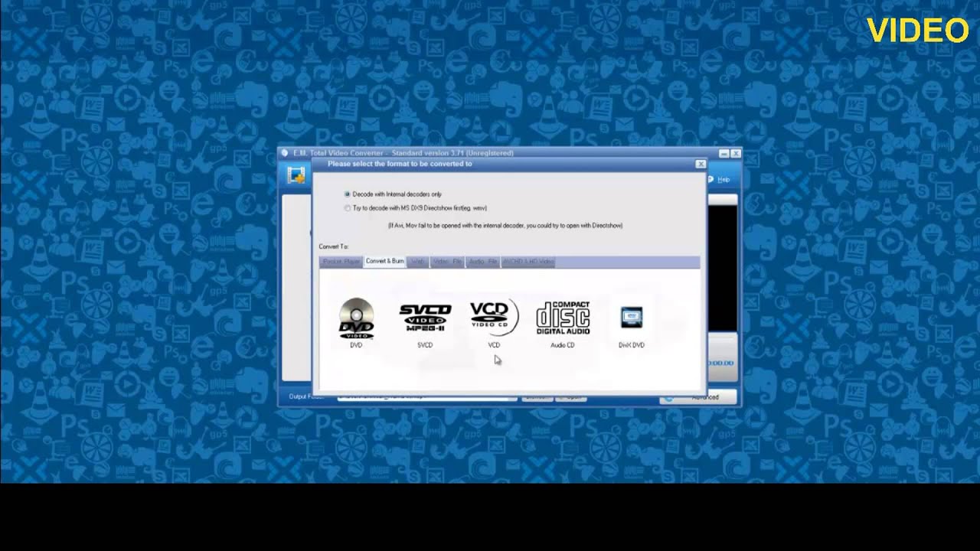This screenshot has width=980, height=551.
Task: Open Help in the main converter window
Action: click(718, 179)
